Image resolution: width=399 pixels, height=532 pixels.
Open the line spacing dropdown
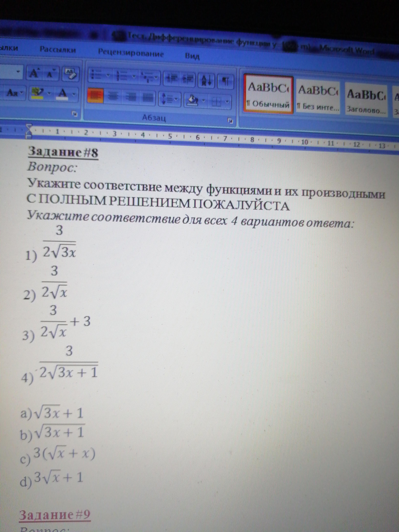[170, 99]
